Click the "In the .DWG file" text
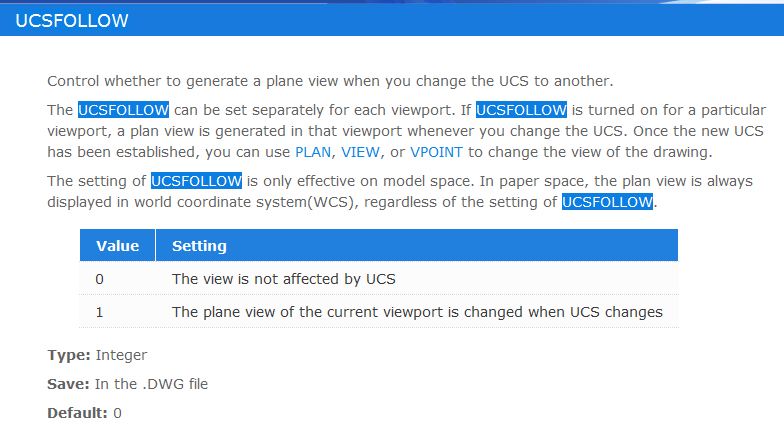Image resolution: width=784 pixels, height=432 pixels. point(152,384)
